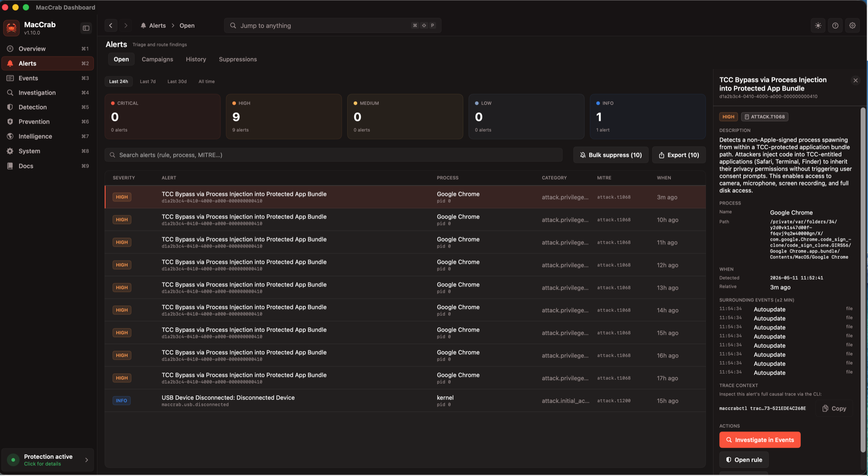Open Investigation in the sidebar

pos(48,92)
